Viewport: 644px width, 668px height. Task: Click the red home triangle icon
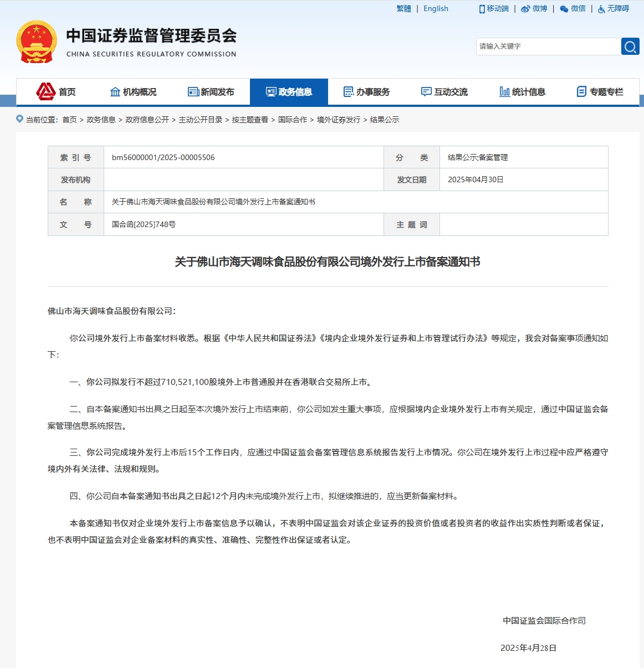tap(46, 91)
